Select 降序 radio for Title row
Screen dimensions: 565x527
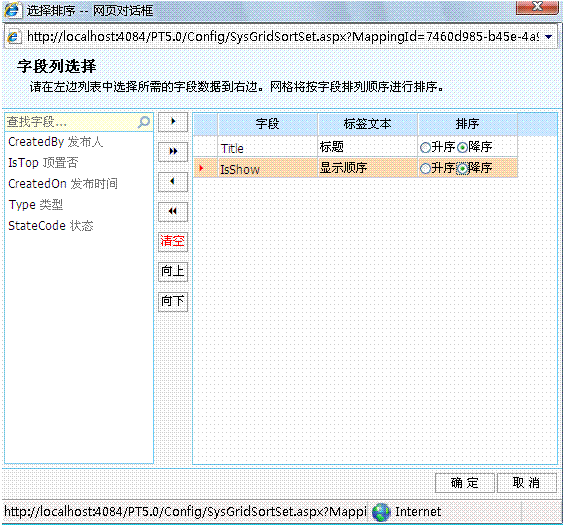coord(462,147)
